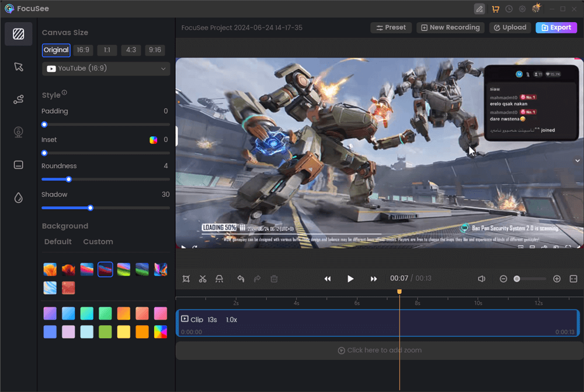This screenshot has width=584, height=392.
Task: Pick the orange gradient swatch
Action: click(124, 313)
